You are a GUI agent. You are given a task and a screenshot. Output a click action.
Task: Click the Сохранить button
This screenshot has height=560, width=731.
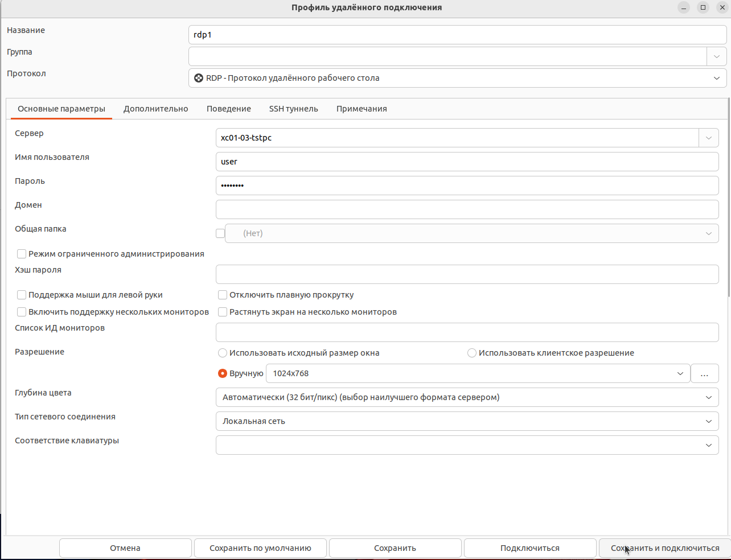(x=395, y=548)
